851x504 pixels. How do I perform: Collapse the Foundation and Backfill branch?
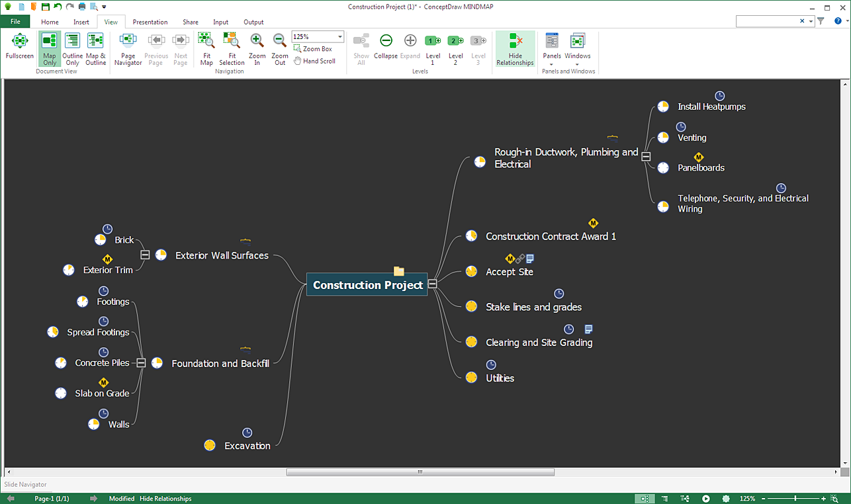[x=141, y=363]
